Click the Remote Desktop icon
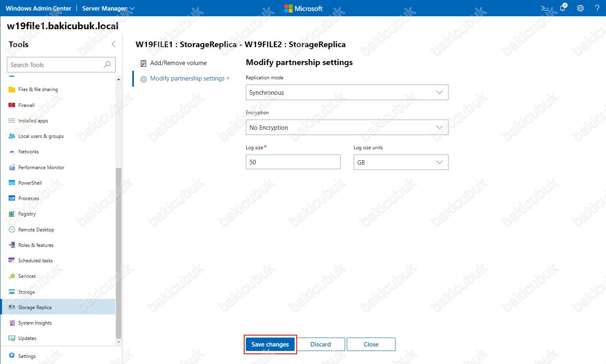606x364 pixels. point(12,230)
